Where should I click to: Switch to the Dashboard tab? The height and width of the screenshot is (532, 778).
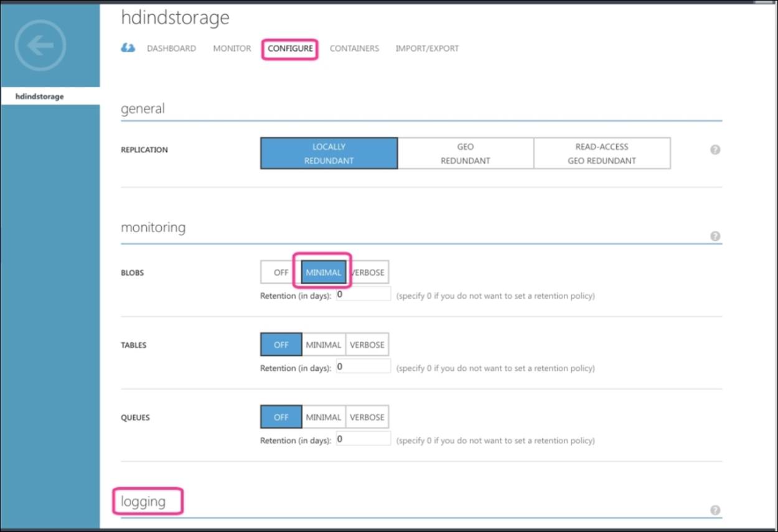point(171,49)
